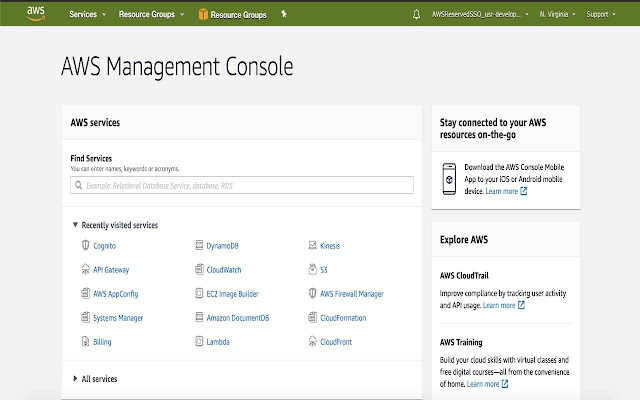Open the Cognito service link

point(104,246)
